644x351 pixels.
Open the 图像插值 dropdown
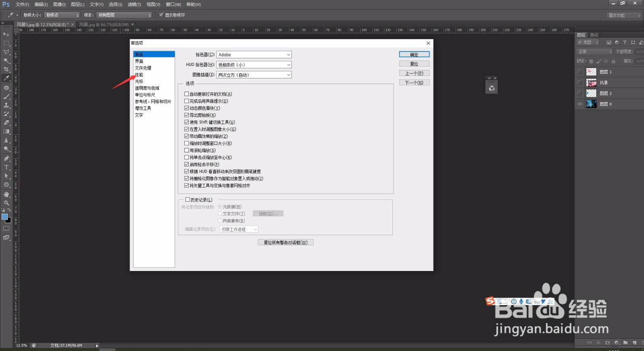click(x=254, y=75)
